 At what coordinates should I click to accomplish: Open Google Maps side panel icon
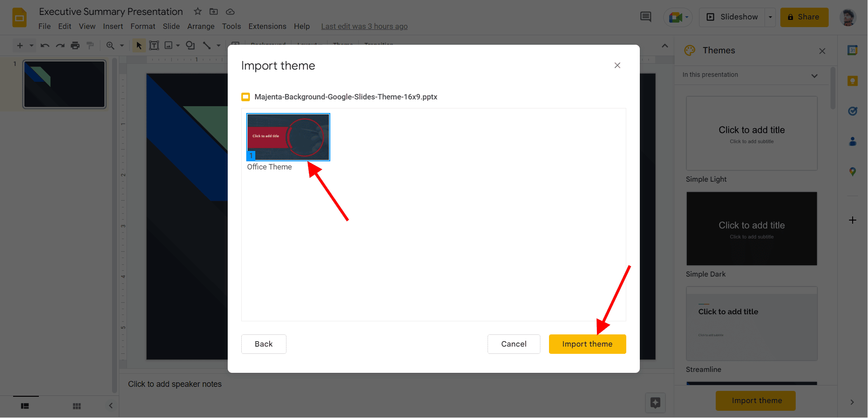tap(852, 172)
